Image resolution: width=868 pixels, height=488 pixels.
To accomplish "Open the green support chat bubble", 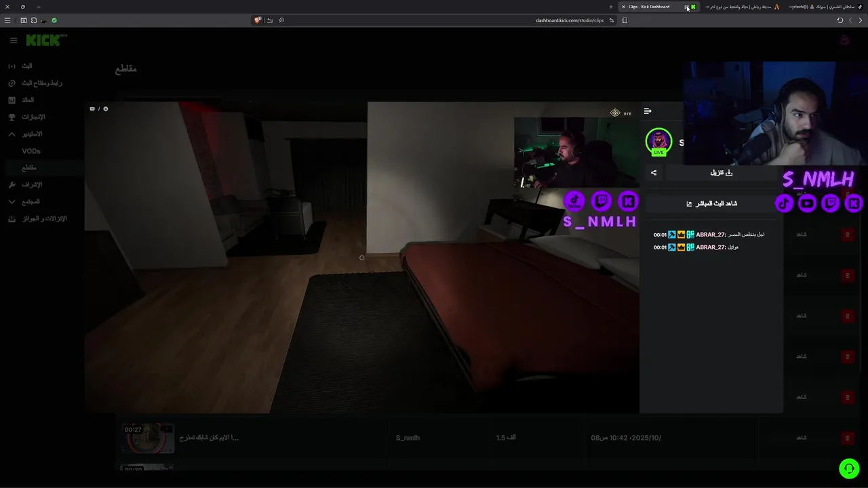I will pos(849,468).
